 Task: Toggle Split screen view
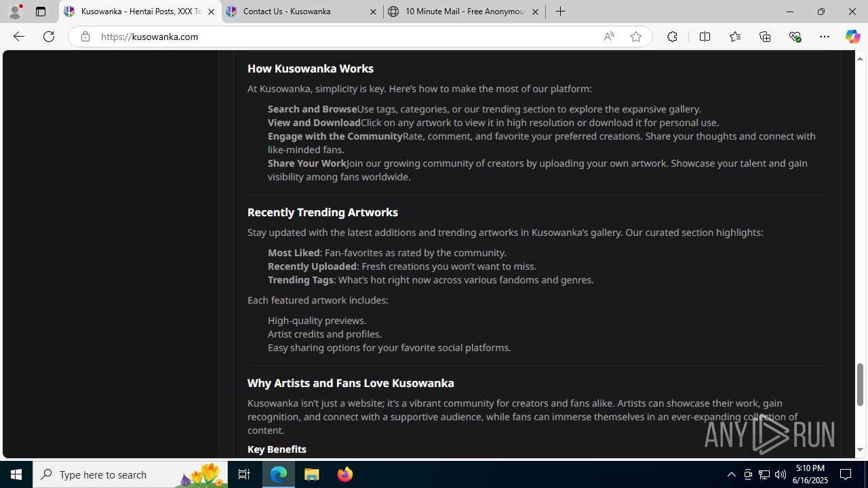(705, 37)
